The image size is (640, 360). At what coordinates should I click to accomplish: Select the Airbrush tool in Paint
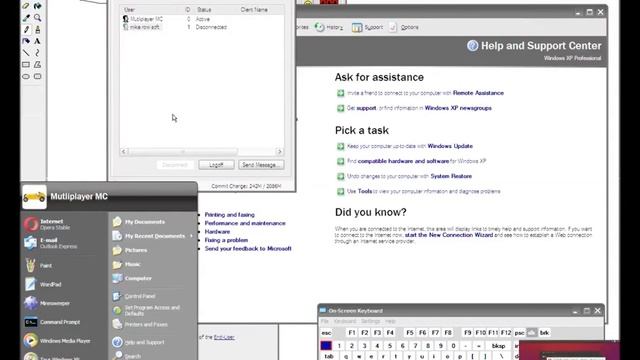coord(26,41)
